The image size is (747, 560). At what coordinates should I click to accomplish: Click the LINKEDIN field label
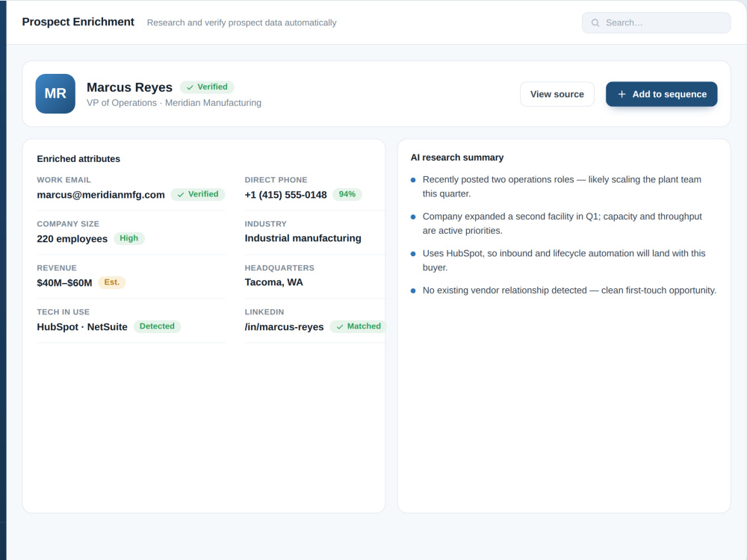(264, 312)
